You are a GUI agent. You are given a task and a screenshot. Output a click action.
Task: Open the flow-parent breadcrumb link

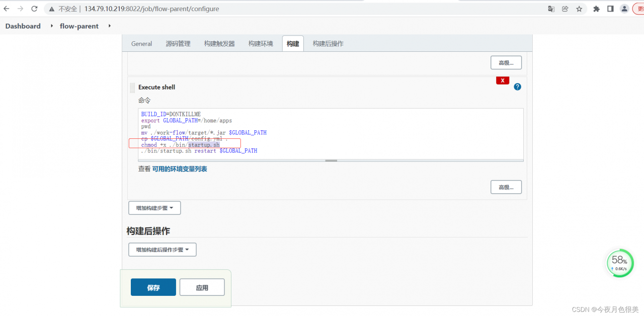click(x=79, y=26)
